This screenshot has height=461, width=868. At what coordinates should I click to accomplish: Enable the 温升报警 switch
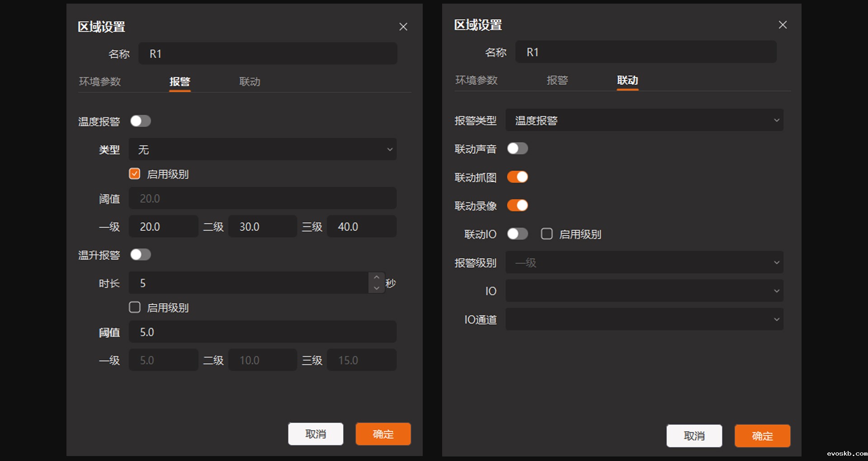(x=141, y=255)
